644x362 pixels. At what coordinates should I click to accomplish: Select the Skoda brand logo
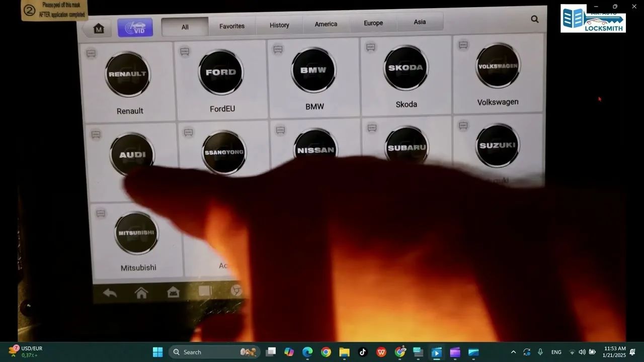tap(406, 68)
